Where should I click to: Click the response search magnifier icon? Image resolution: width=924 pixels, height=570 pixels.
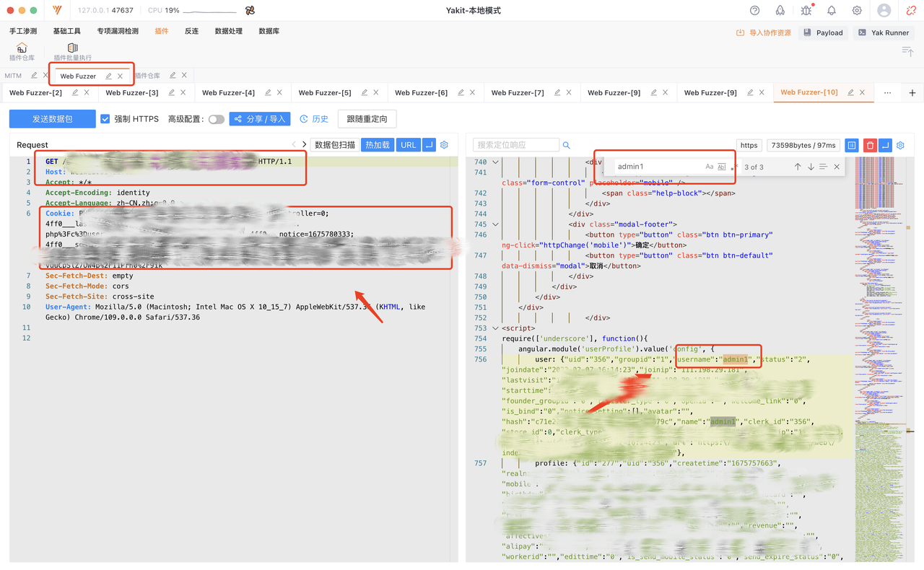click(567, 145)
